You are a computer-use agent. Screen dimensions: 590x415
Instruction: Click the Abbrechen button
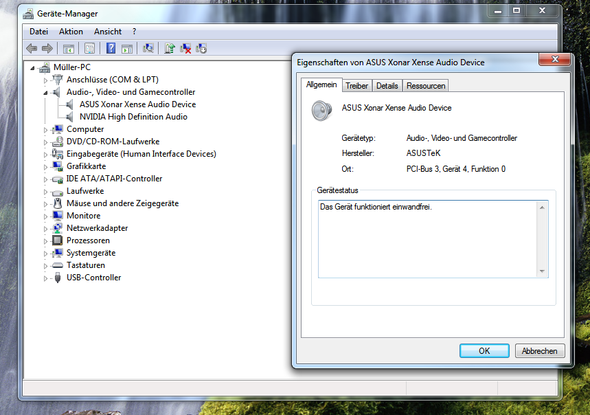(x=540, y=351)
